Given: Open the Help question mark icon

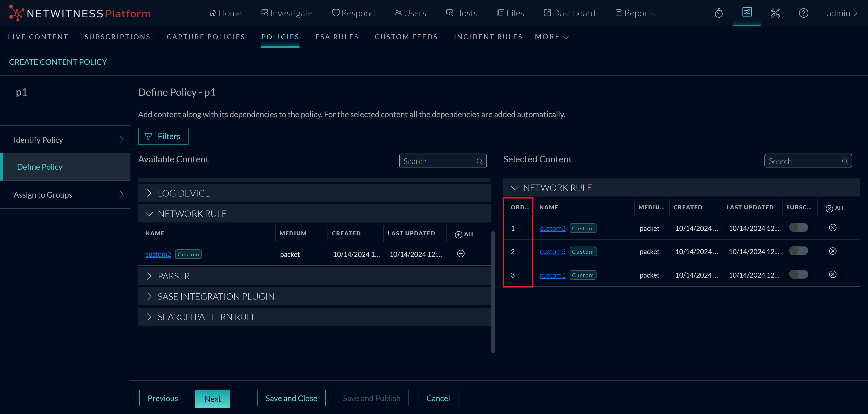Looking at the screenshot, I should coord(803,13).
